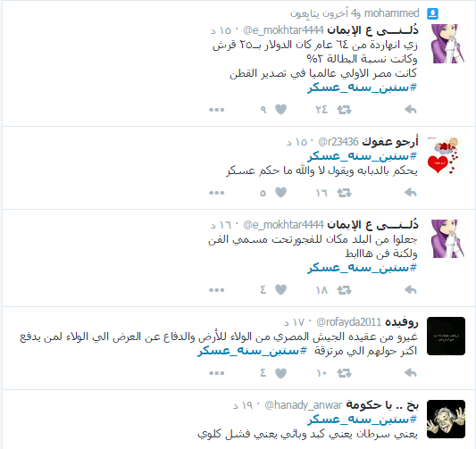Like the r23436 tweet

(x=280, y=192)
